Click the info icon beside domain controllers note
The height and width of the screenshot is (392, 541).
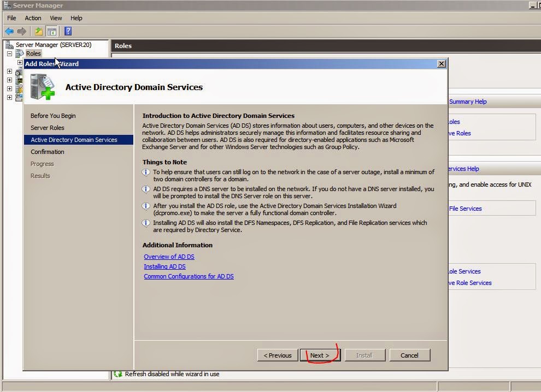tap(146, 172)
